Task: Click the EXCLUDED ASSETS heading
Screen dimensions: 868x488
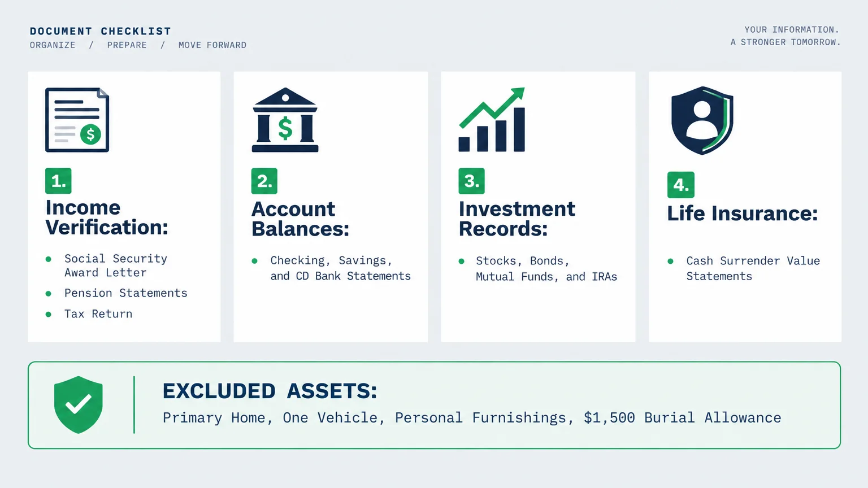Action: 270,391
